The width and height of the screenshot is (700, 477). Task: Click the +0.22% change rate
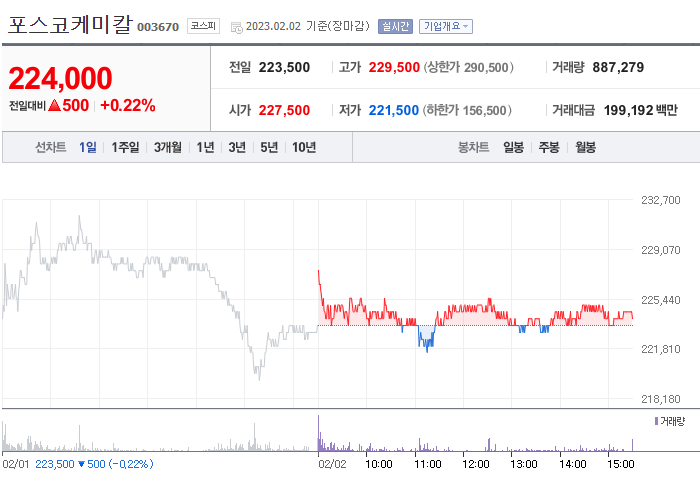(x=128, y=105)
